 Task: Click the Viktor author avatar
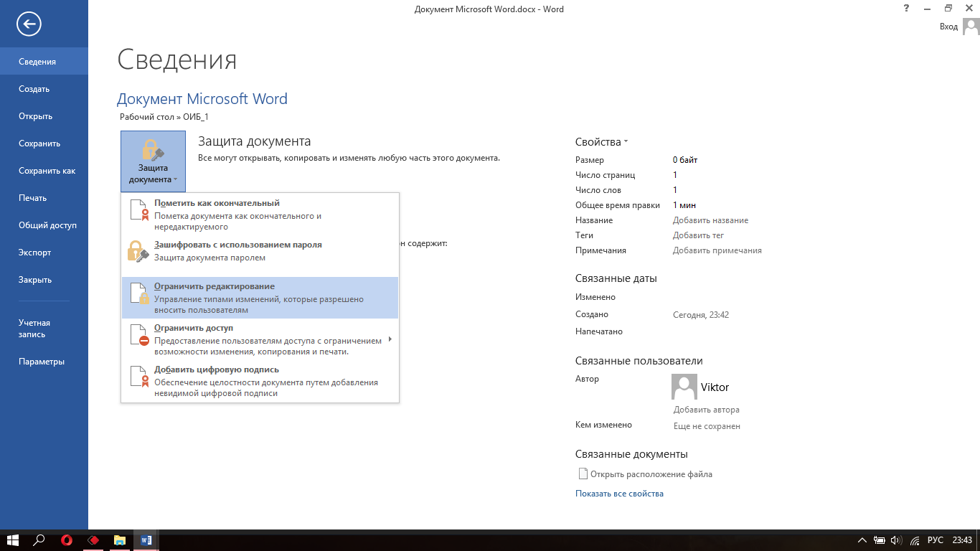[684, 387]
